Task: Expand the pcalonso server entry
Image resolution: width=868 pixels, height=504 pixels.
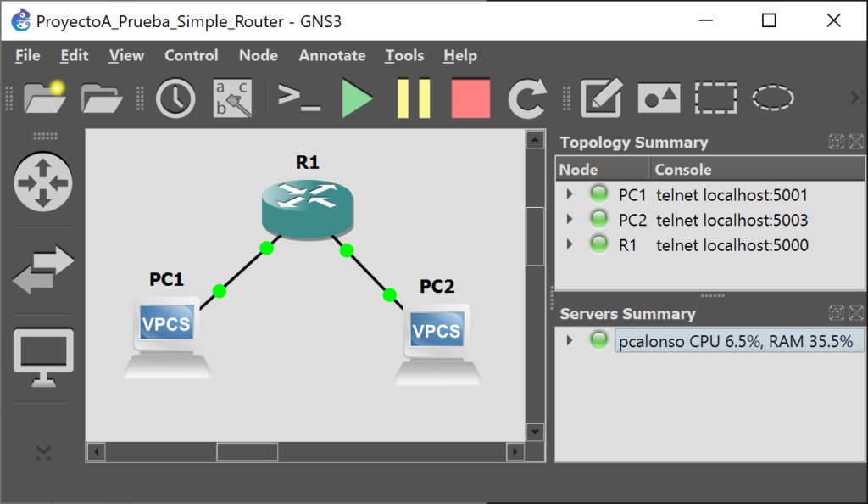Action: click(x=569, y=340)
